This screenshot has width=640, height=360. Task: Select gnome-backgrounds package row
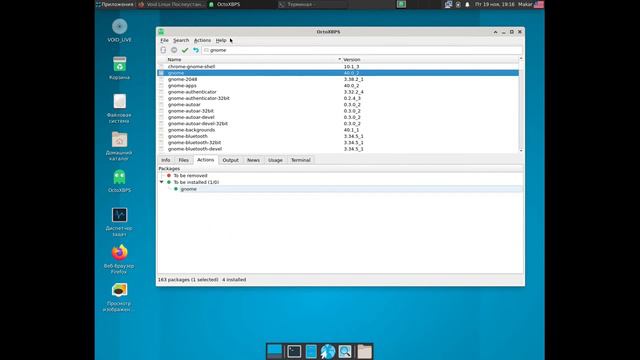(x=338, y=130)
